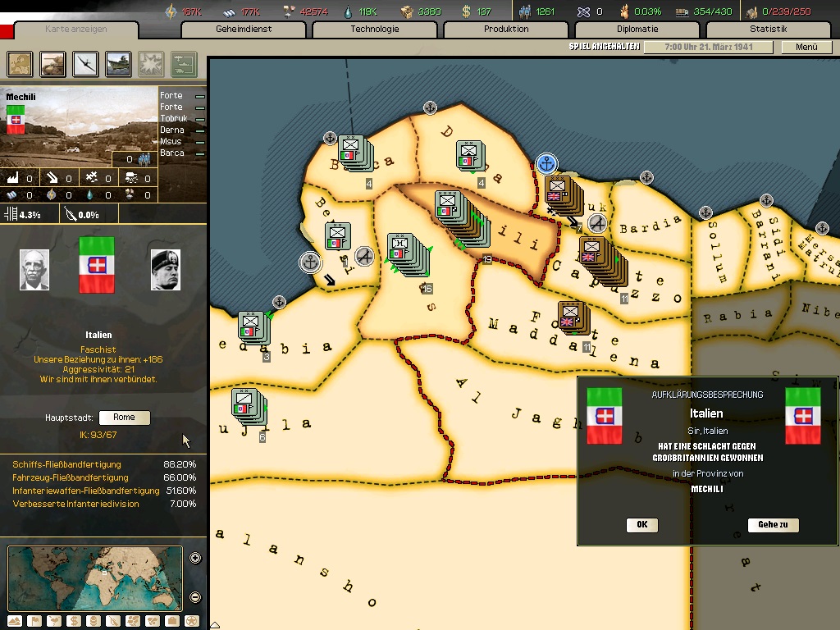
Task: Open the Diplomatie tab
Action: pos(637,29)
